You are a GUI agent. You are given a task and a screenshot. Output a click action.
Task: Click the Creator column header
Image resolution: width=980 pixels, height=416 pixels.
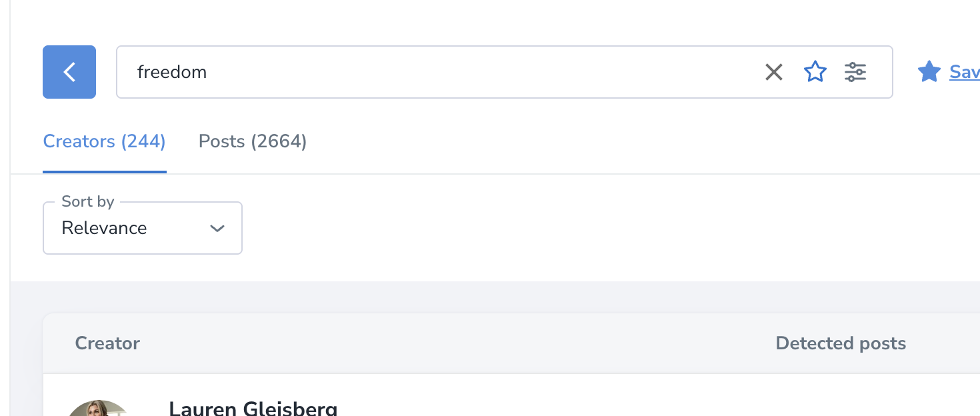[x=107, y=343]
